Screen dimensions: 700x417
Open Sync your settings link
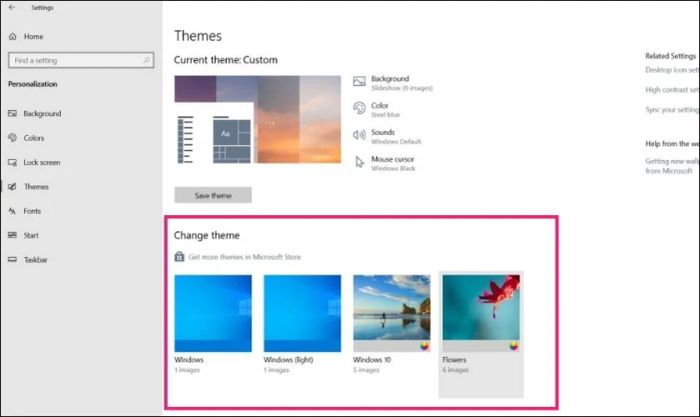tap(672, 110)
